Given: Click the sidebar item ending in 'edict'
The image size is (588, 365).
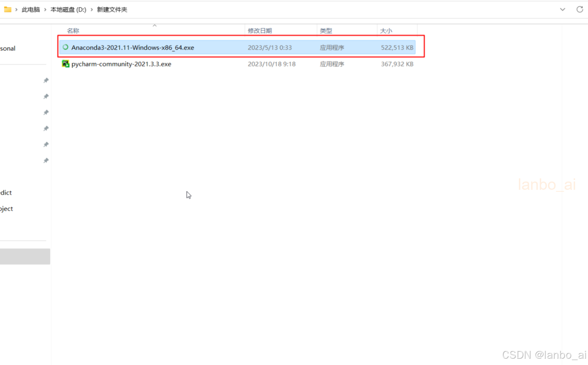Looking at the screenshot, I should click(6, 193).
